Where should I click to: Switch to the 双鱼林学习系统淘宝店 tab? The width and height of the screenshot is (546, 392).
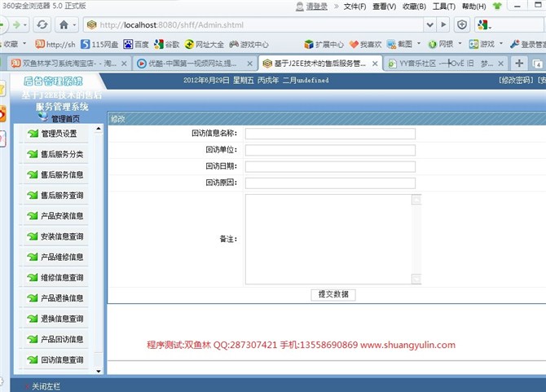70,64
